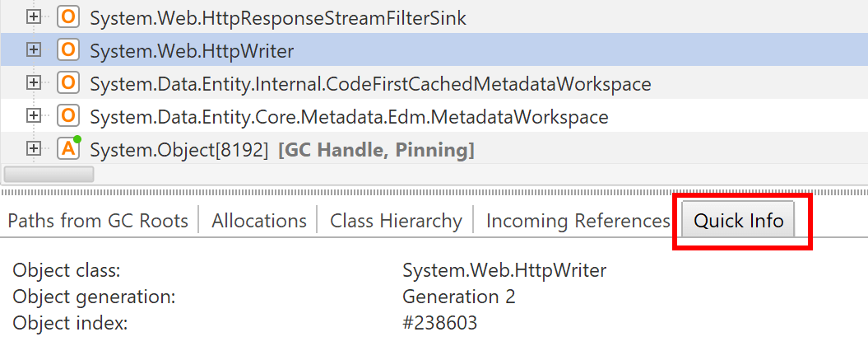Screen dimensions: 868x346
Task: Expand the CodeFirstCachedMetadataWorkspace node
Action: tap(35, 83)
